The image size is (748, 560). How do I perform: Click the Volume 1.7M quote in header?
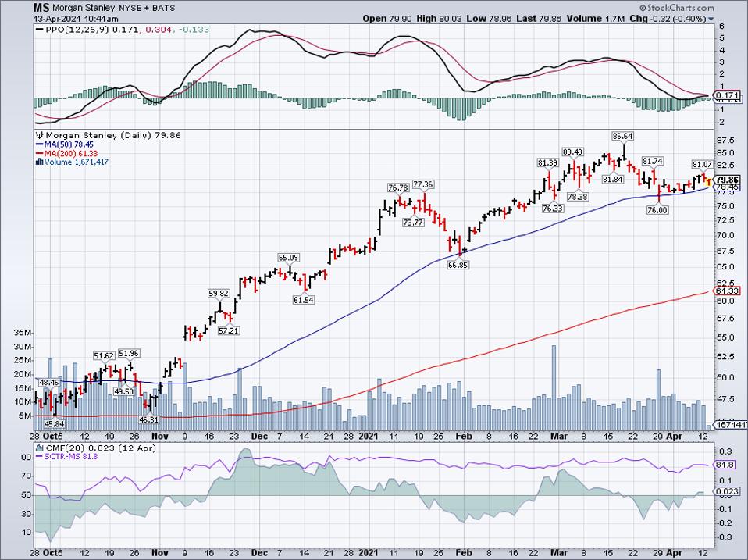coord(595,19)
